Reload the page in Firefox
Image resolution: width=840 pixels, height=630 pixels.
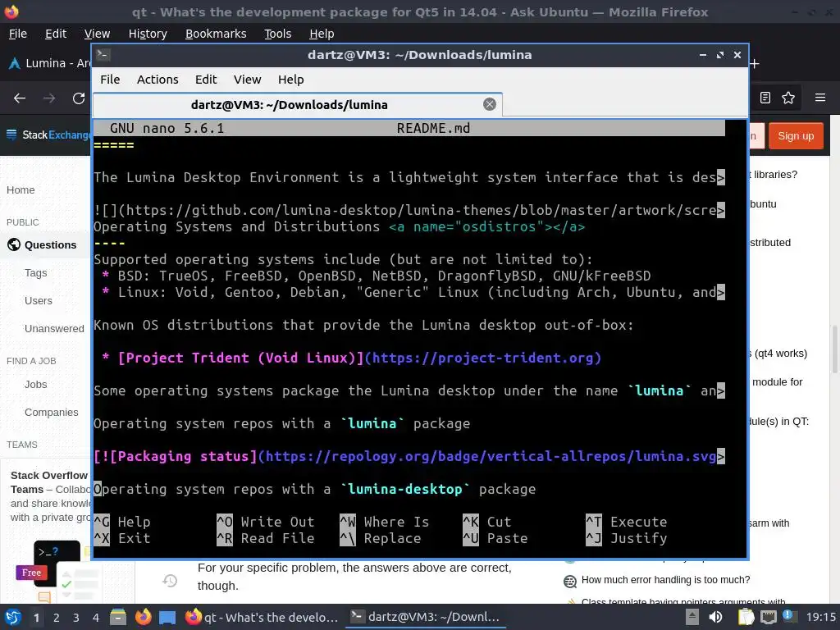(79, 98)
